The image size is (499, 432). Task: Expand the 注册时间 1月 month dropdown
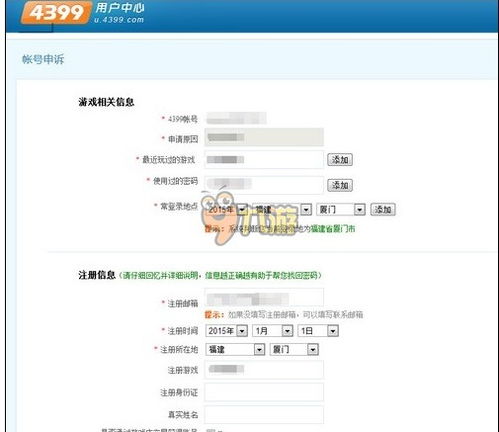[x=273, y=331]
